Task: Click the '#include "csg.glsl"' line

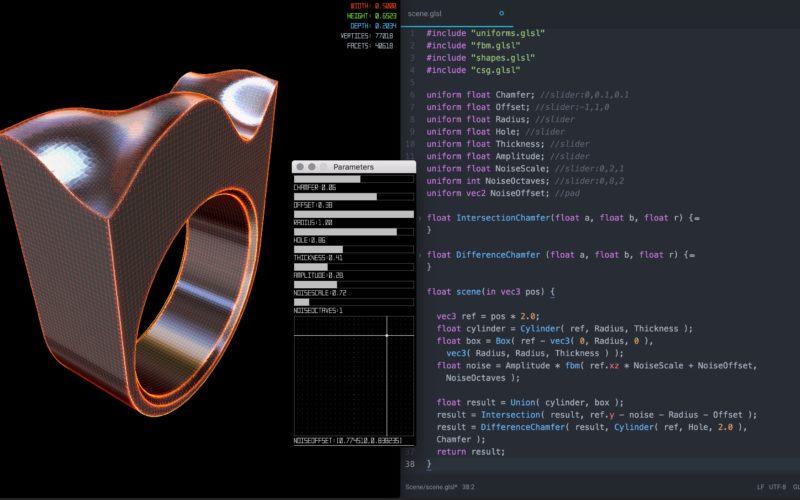Action: (x=473, y=70)
